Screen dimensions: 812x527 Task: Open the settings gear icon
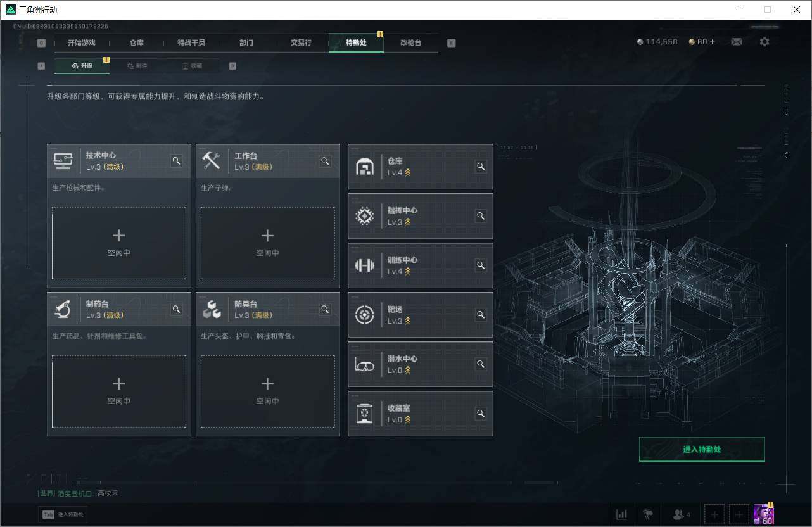pyautogui.click(x=764, y=41)
